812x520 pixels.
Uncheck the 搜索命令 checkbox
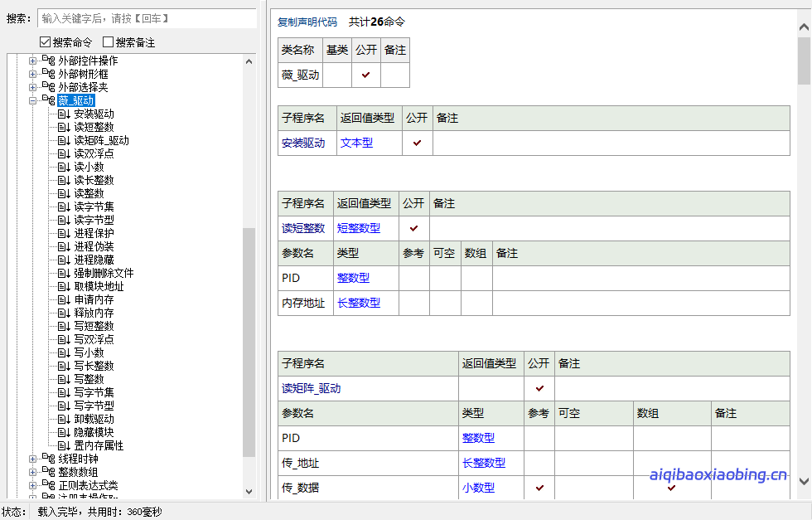(x=45, y=42)
